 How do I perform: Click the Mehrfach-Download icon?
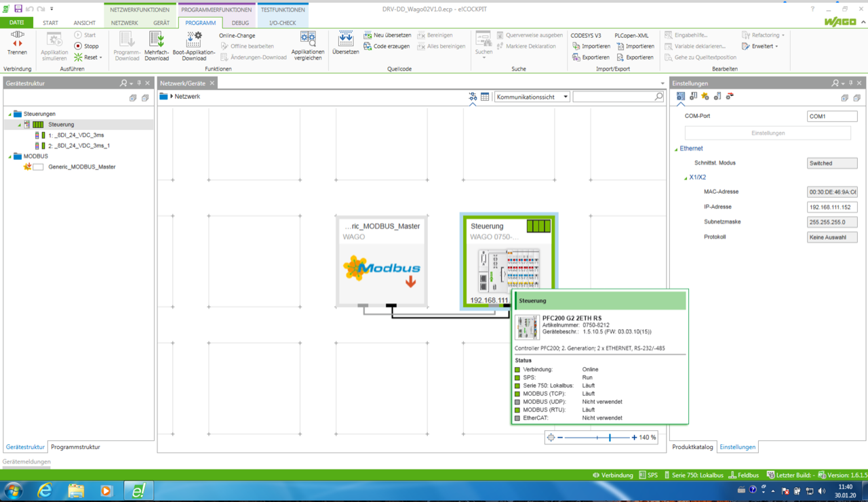[157, 39]
